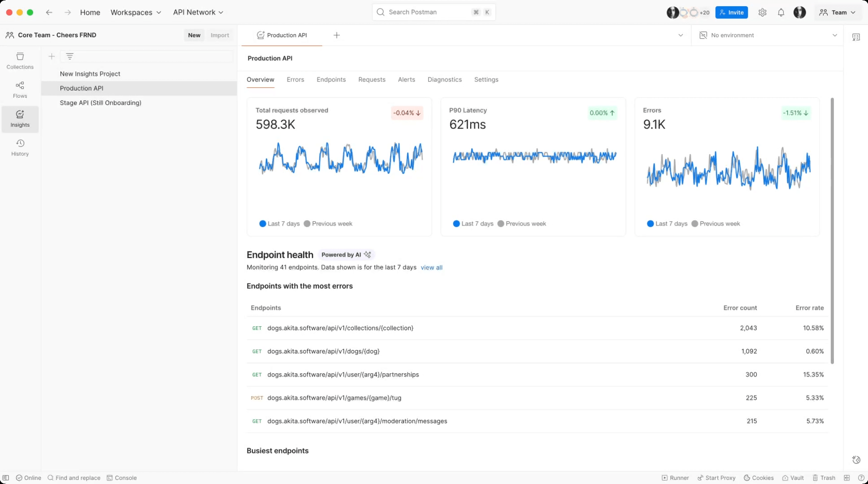Switch to the Diagnostics tab
Screen dimensions: 868x484
(x=444, y=80)
